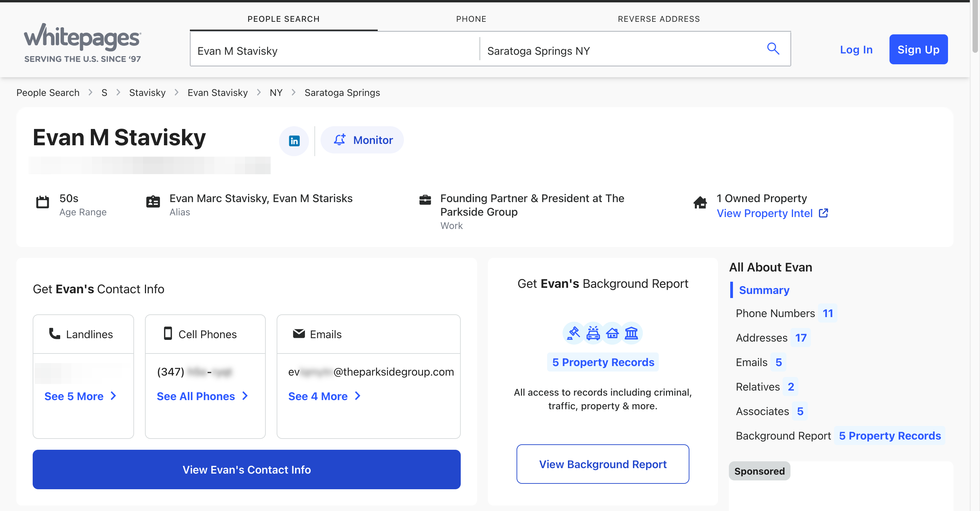Click the Monitor button
The height and width of the screenshot is (511, 980).
(362, 140)
